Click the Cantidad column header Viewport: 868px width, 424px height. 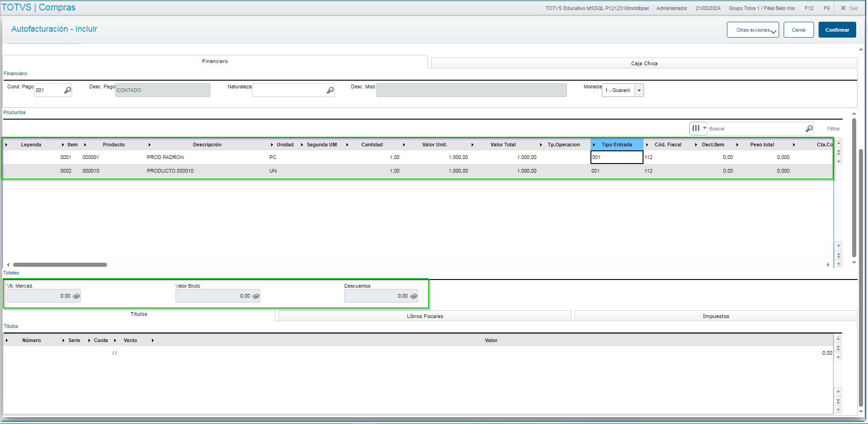coord(372,145)
